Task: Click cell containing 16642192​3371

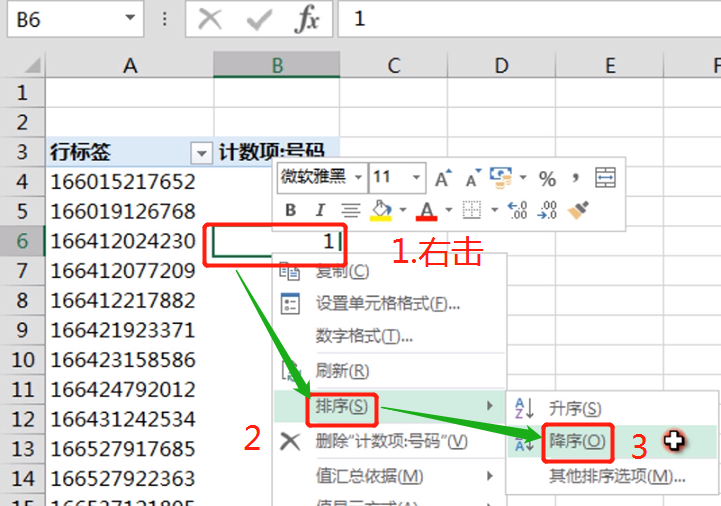Action: point(130,330)
